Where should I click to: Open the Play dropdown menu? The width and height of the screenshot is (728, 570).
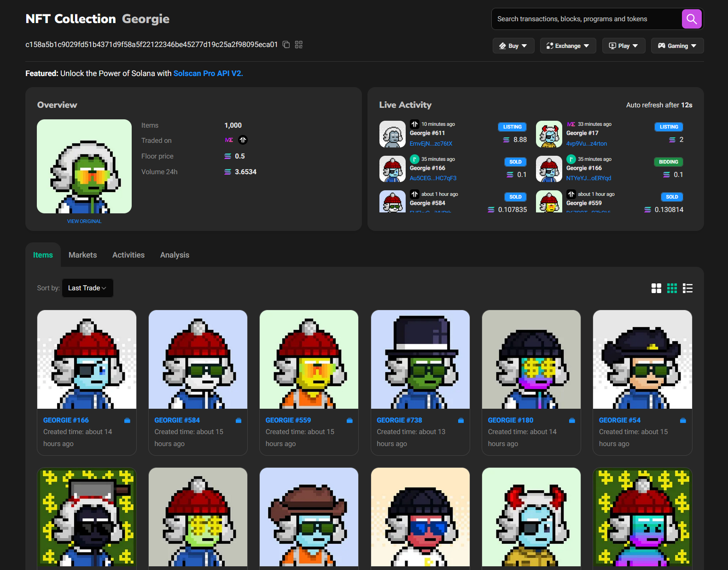point(623,46)
